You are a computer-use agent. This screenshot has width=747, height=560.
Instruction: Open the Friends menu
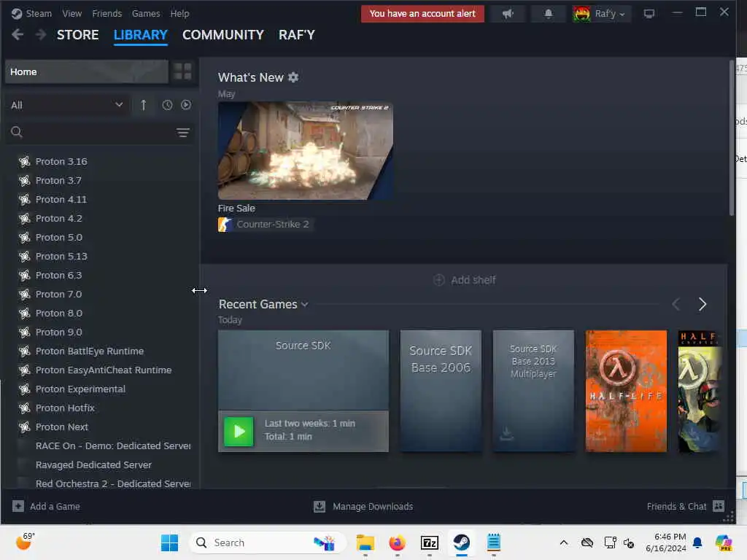(107, 14)
